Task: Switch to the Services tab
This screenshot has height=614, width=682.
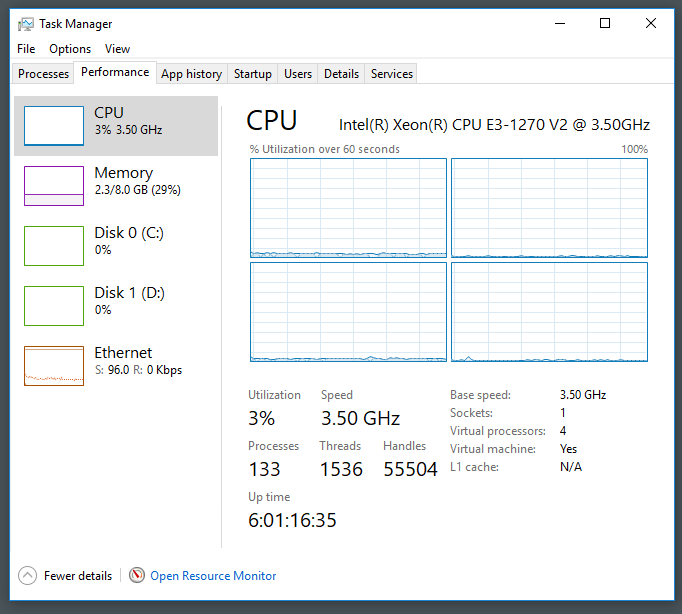Action: pos(391,73)
